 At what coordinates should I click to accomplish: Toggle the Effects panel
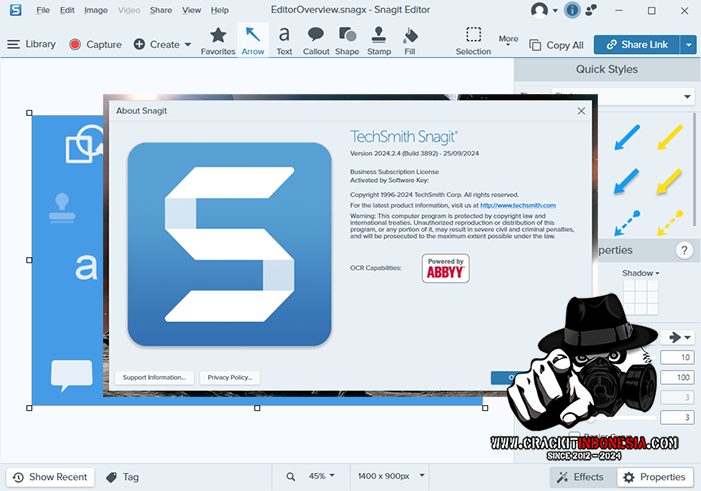coord(579,477)
